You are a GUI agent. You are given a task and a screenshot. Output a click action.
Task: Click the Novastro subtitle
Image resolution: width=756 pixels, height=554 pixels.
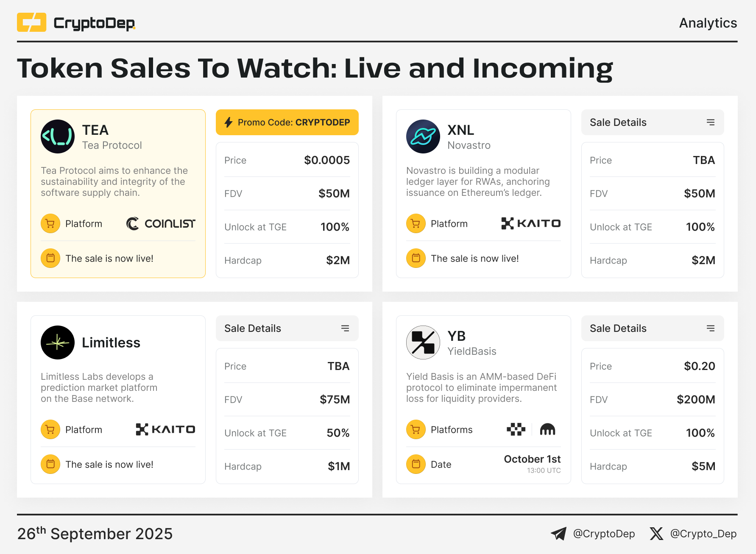click(469, 145)
